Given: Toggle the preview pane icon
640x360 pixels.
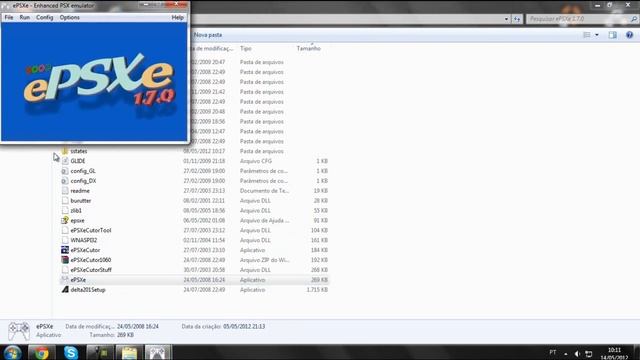Looking at the screenshot, I should (613, 35).
